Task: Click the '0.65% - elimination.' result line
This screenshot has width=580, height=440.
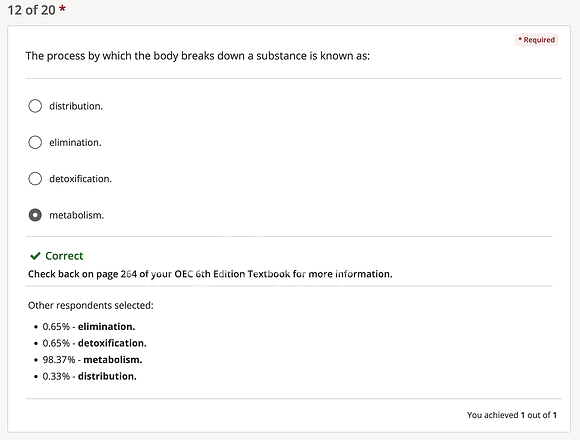Action: click(x=89, y=327)
